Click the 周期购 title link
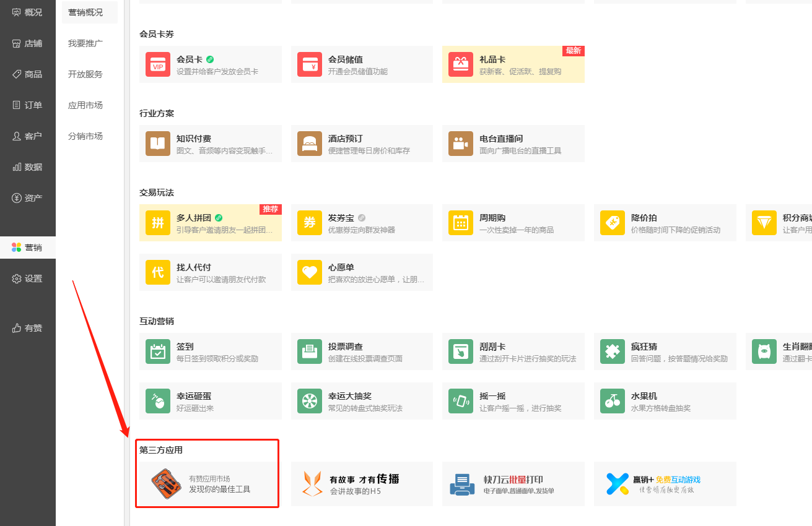812x526 pixels. pyautogui.click(x=492, y=218)
